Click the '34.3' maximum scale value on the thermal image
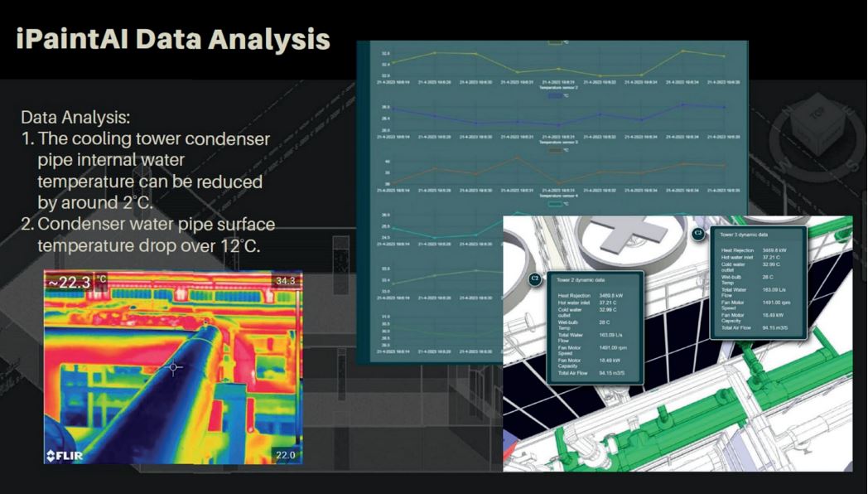868x494 pixels. click(285, 281)
